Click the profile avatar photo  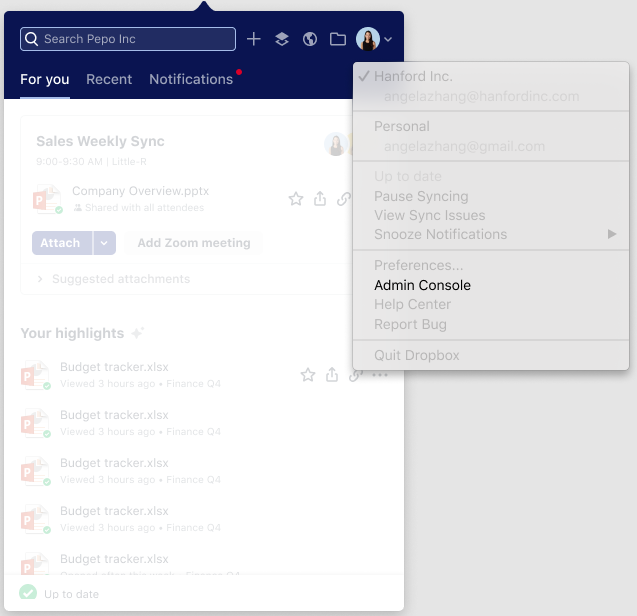click(368, 39)
